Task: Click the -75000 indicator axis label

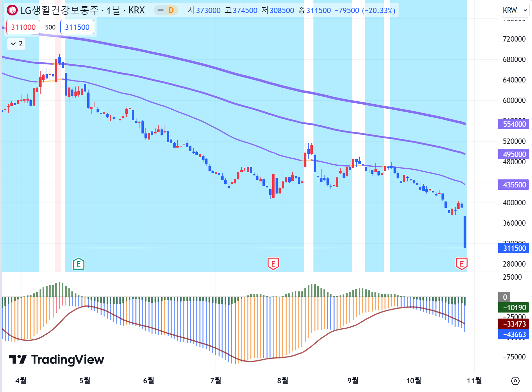Action: click(x=514, y=357)
